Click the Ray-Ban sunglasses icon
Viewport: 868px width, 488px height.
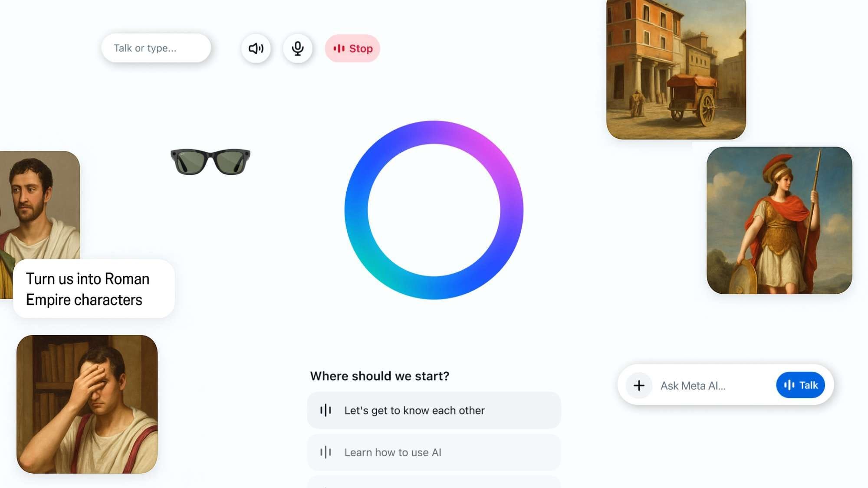click(210, 162)
